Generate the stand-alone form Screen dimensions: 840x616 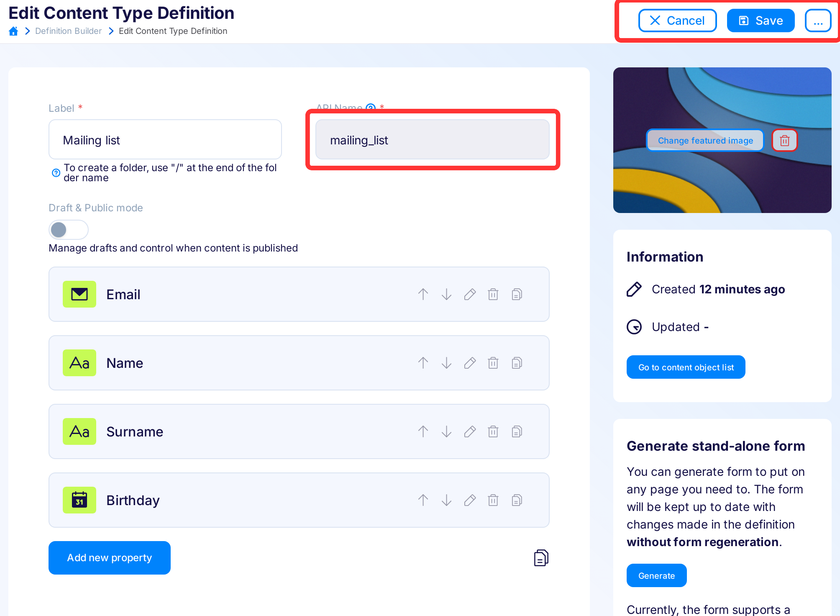(656, 575)
